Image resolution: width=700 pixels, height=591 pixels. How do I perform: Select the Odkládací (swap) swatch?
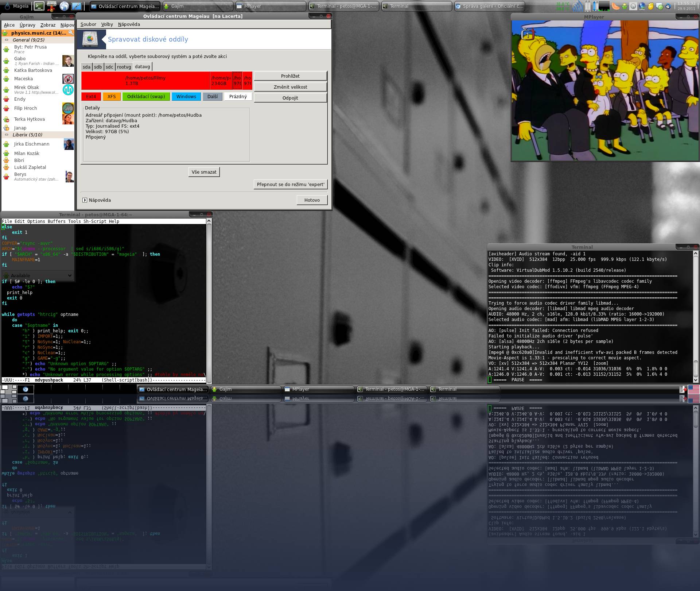[146, 97]
